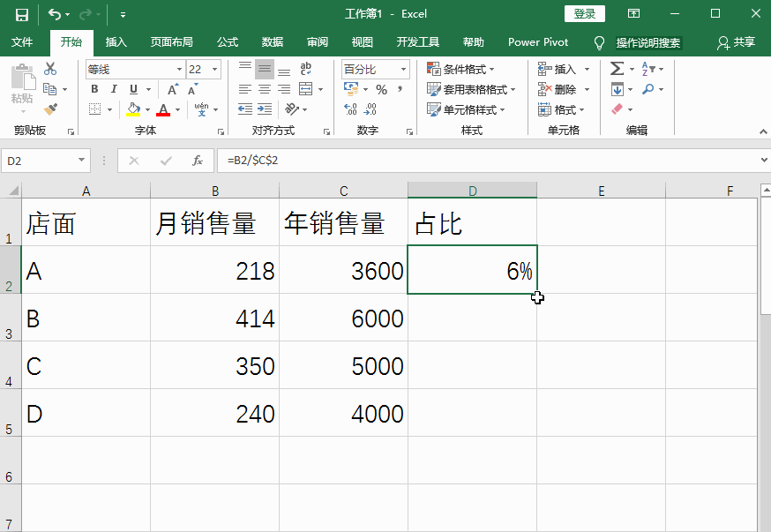This screenshot has height=532, width=771.
Task: Toggle italic formatting
Action: (x=114, y=89)
